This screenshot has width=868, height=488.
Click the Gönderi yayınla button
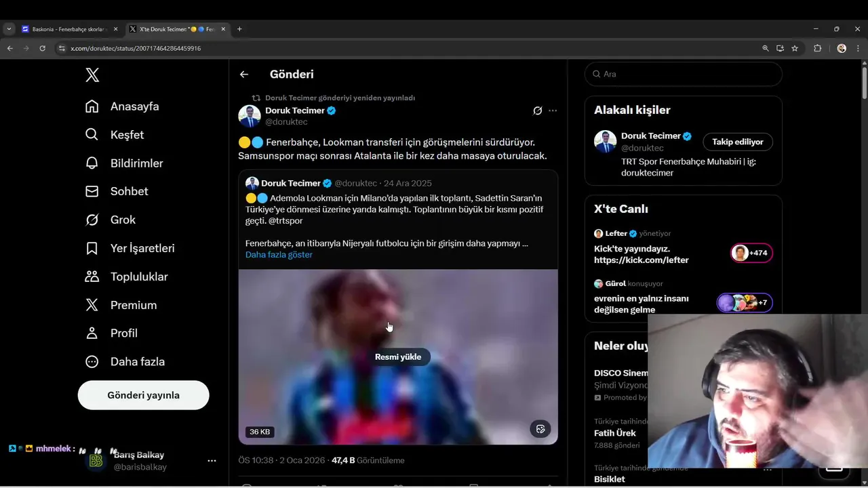point(143,395)
